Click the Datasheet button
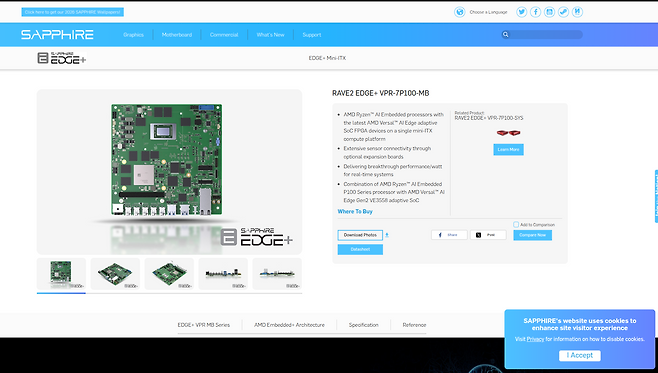The width and height of the screenshot is (658, 373). point(360,249)
